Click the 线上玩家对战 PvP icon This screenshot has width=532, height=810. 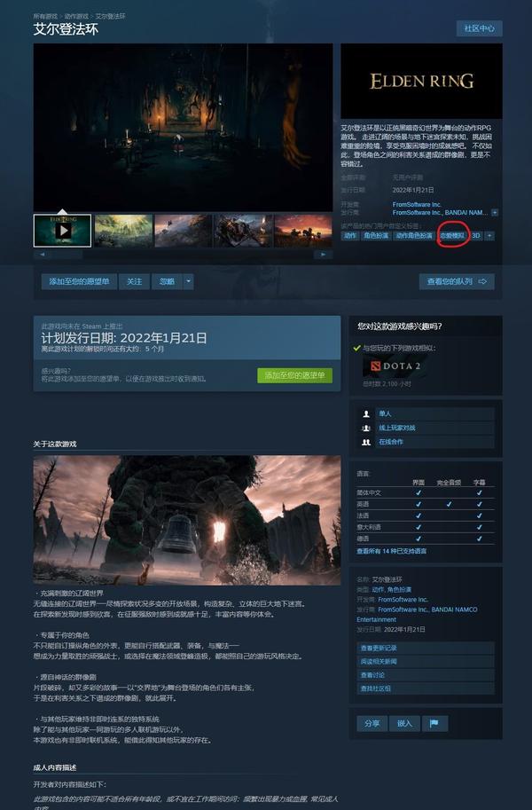pyautogui.click(x=366, y=428)
